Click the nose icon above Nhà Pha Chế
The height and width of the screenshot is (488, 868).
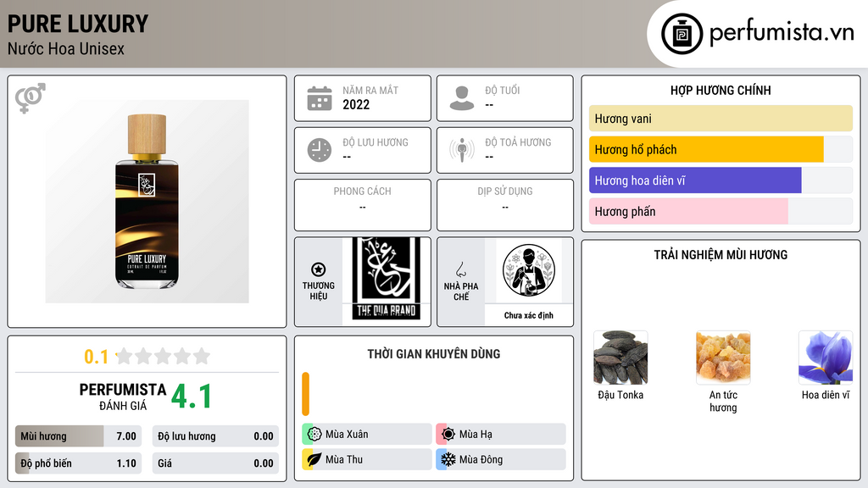pos(460,269)
